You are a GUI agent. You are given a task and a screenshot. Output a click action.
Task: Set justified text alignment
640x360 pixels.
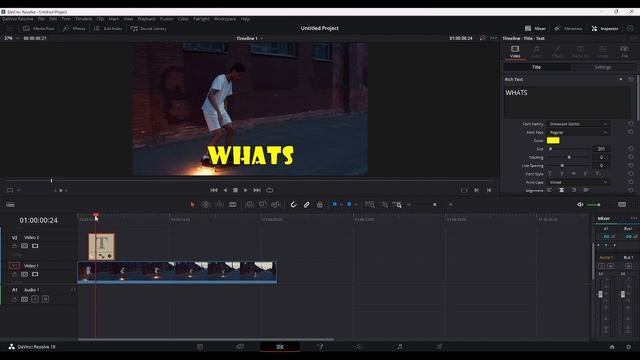pyautogui.click(x=586, y=190)
